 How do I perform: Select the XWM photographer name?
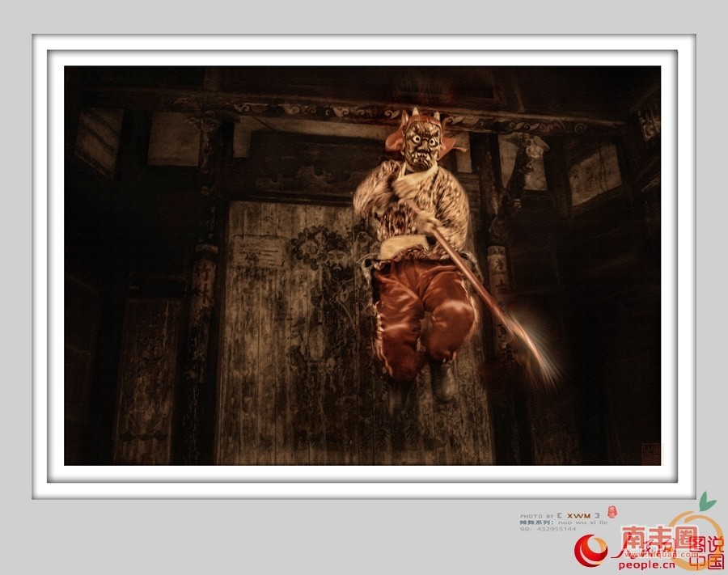click(x=578, y=515)
